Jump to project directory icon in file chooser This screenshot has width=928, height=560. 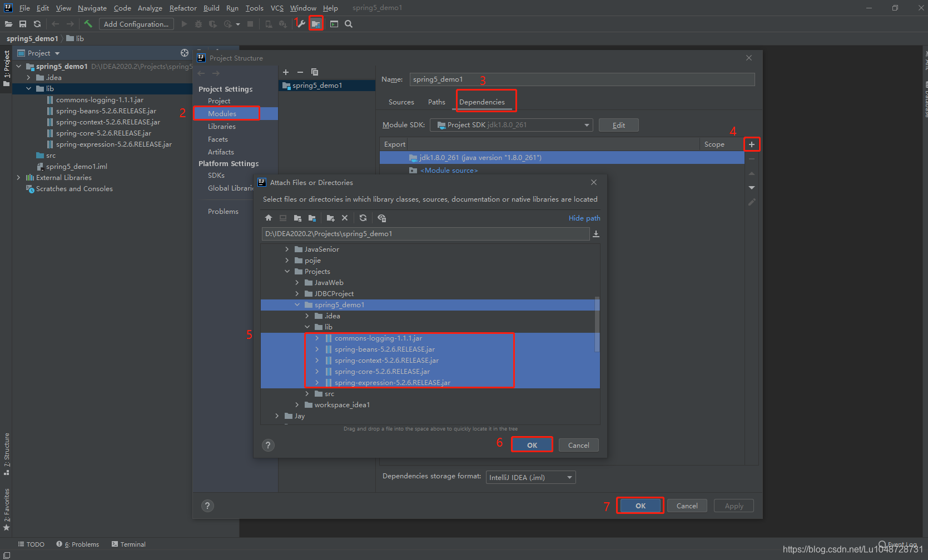point(297,218)
